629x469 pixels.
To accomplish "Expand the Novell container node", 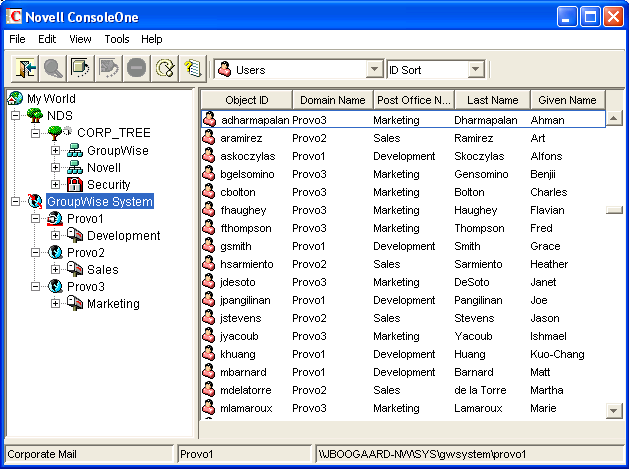I will click(x=55, y=167).
